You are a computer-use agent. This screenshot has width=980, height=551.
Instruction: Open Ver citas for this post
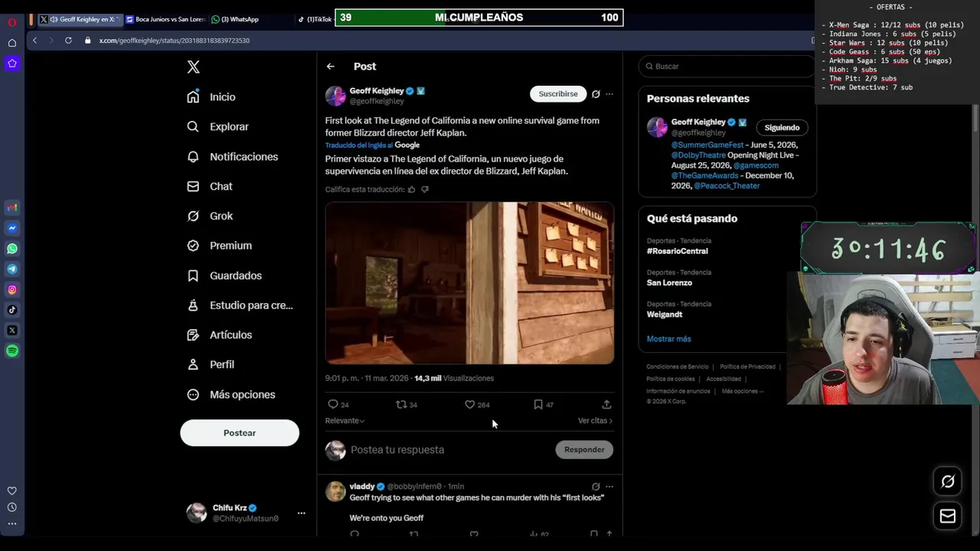(x=595, y=420)
